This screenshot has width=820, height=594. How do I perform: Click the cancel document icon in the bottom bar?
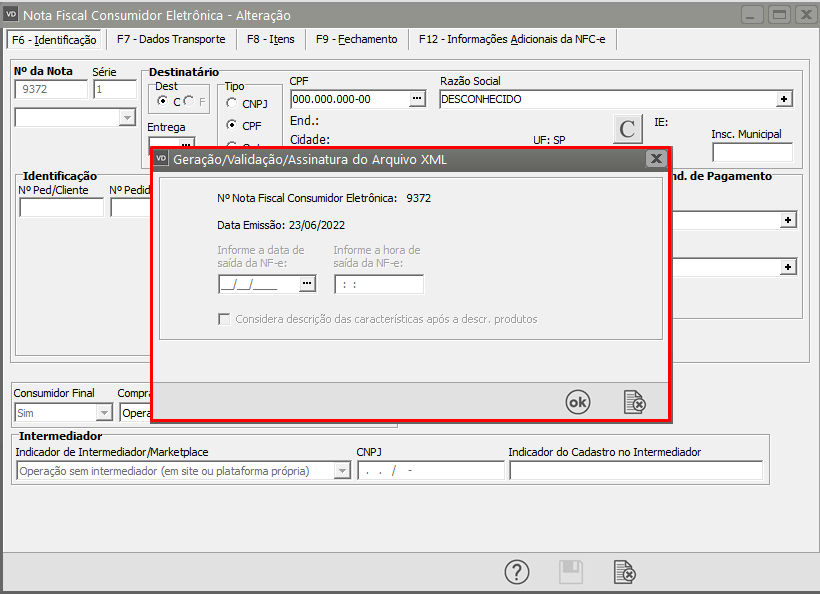point(624,572)
